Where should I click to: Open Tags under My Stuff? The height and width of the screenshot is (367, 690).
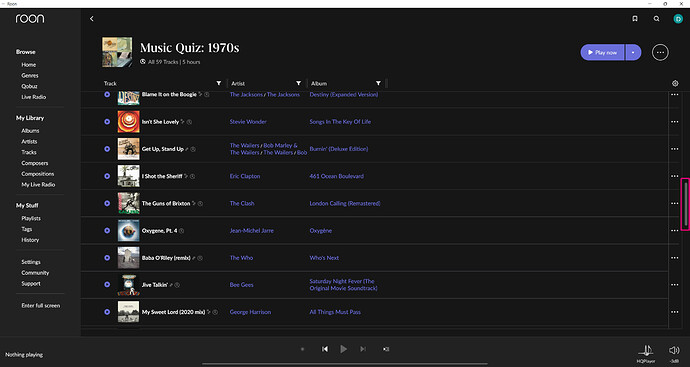[27, 229]
